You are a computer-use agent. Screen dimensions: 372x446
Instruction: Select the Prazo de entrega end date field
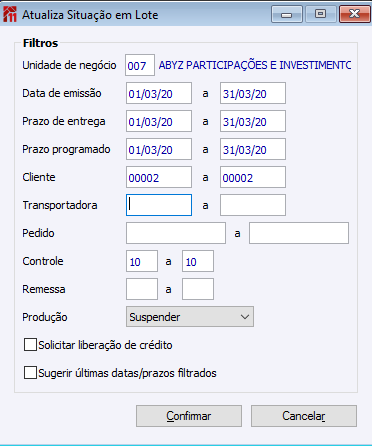tap(253, 121)
